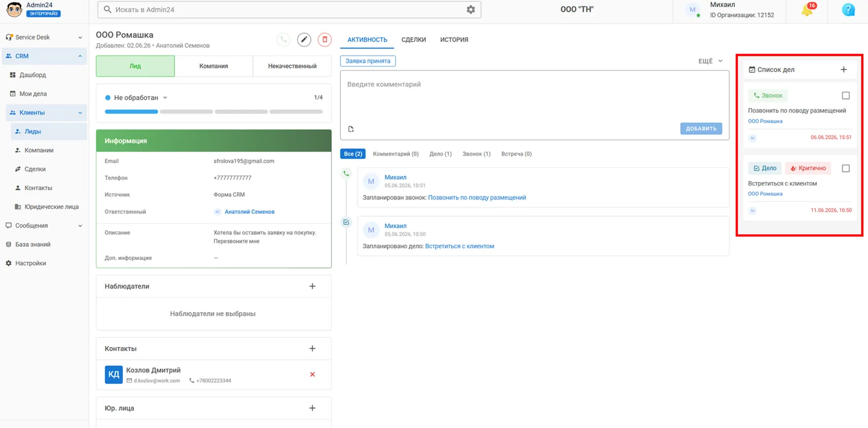Screen dimensions: 868x428
Task: Open the Не обработан status dropdown
Action: 137,98
